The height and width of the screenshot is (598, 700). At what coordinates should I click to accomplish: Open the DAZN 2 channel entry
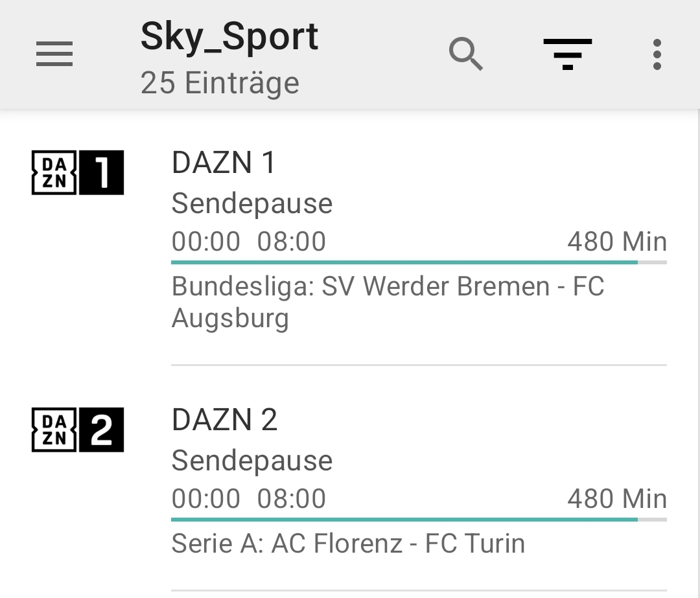coord(224,420)
